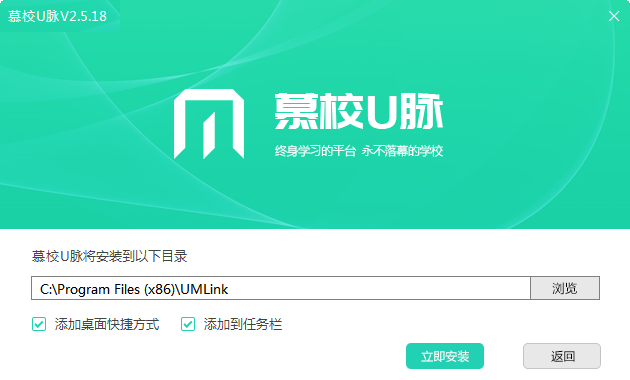Click the slogan 终身学习的平台 永不落幕的学校
Image resolution: width=630 pixels, height=380 pixels.
pos(359,151)
